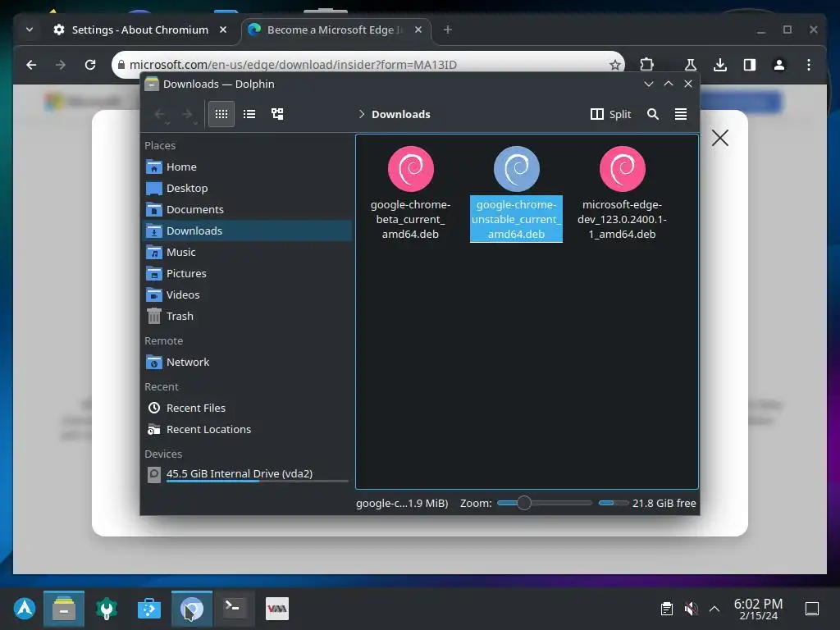
Task: Open the clock showing 6:02 PM
Action: pyautogui.click(x=758, y=609)
